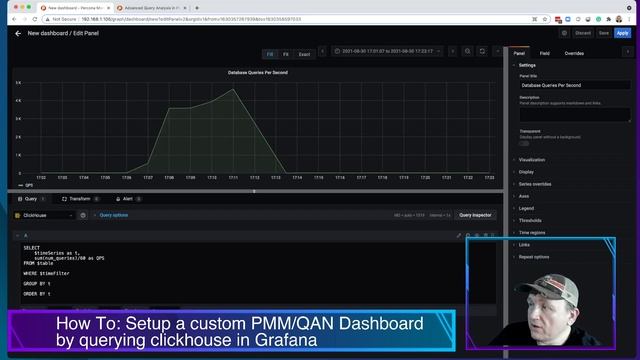The width and height of the screenshot is (640, 360).
Task: Switch to the Overrides tab
Action: (574, 53)
